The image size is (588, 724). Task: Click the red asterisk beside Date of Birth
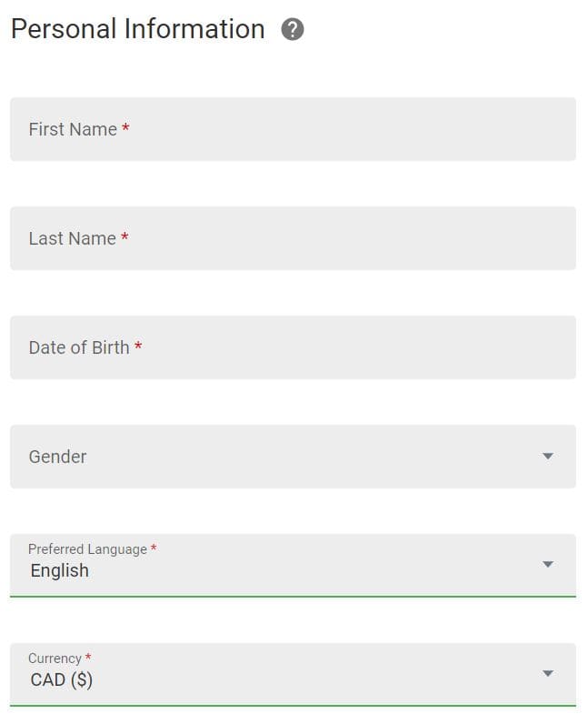138,346
